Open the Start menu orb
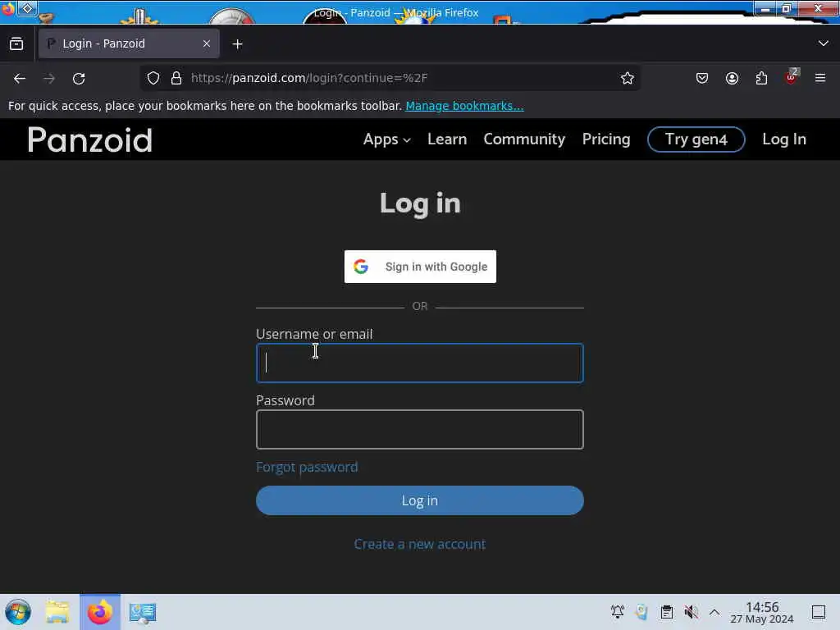 click(x=18, y=612)
